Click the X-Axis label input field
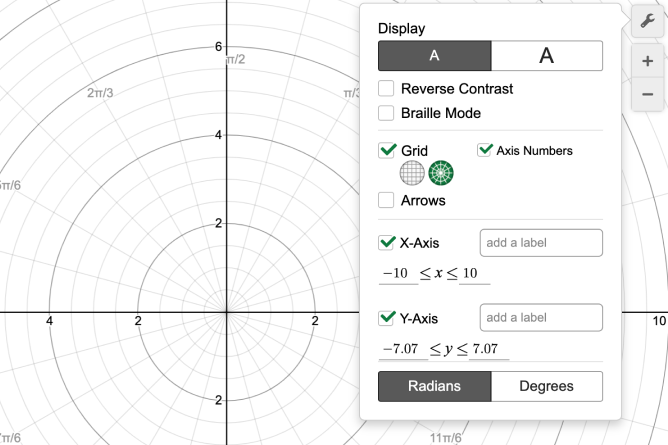 click(x=541, y=243)
